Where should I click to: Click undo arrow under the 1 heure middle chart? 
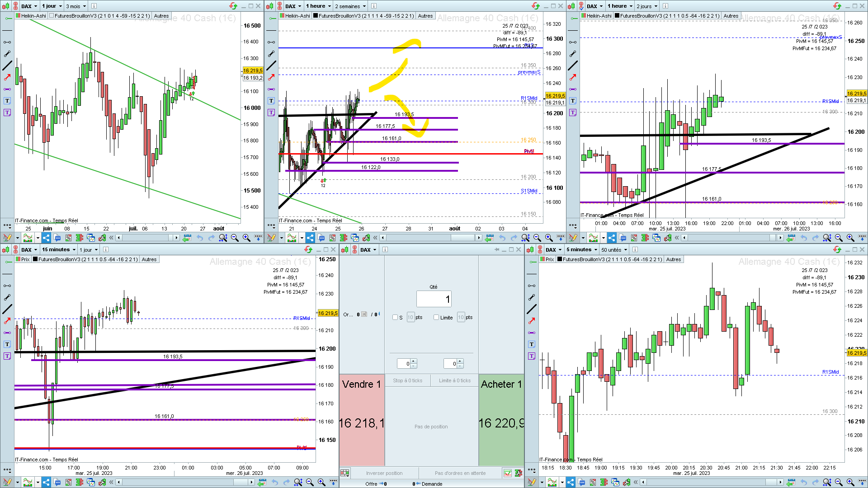(x=502, y=238)
